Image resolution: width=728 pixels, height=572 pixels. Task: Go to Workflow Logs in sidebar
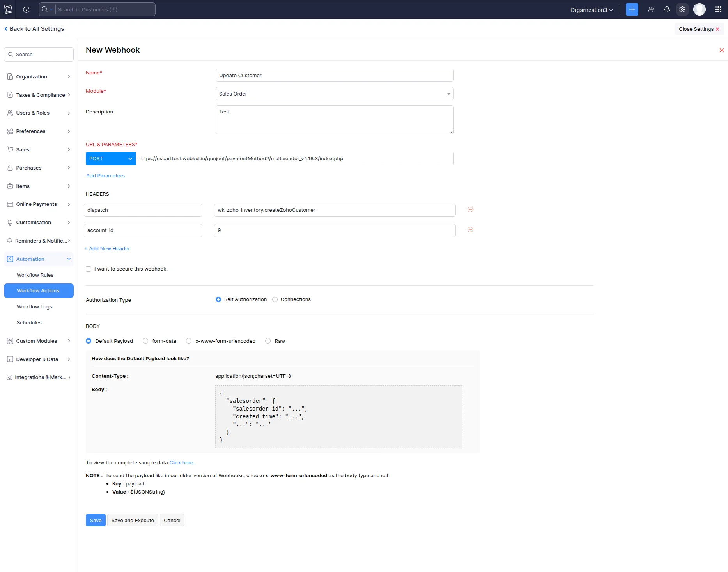tap(34, 307)
